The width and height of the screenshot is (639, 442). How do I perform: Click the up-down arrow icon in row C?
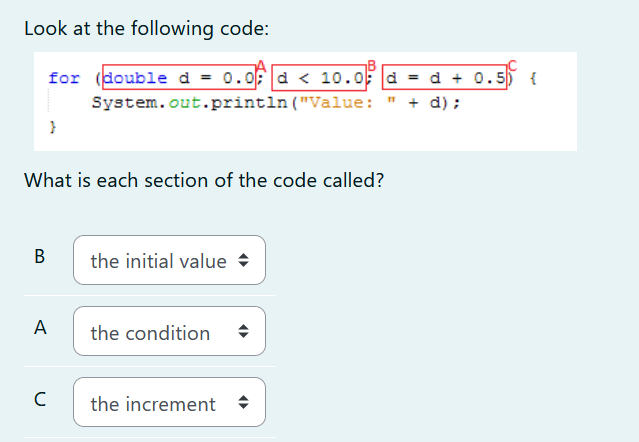[243, 402]
